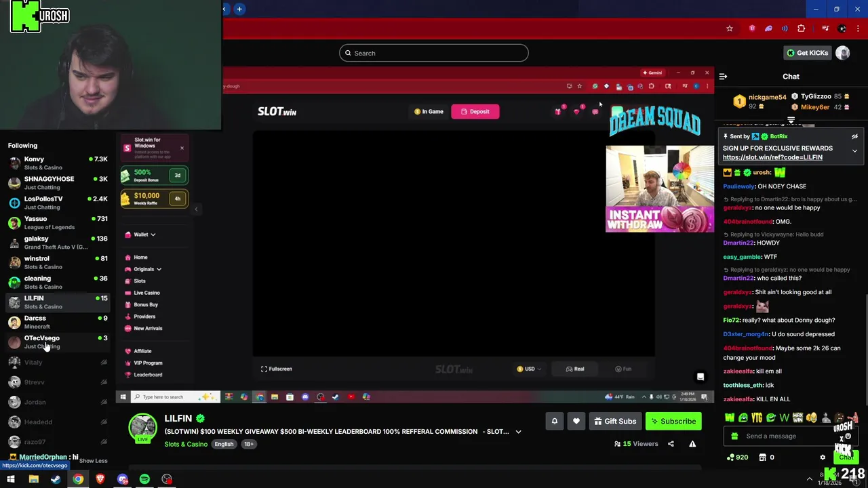Insert the yellow YTG emote
868x488 pixels.
757,418
